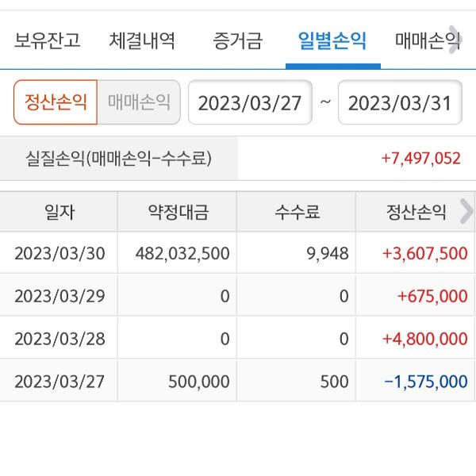
Task: Switch to the 보유잔고 tab
Action: click(47, 40)
